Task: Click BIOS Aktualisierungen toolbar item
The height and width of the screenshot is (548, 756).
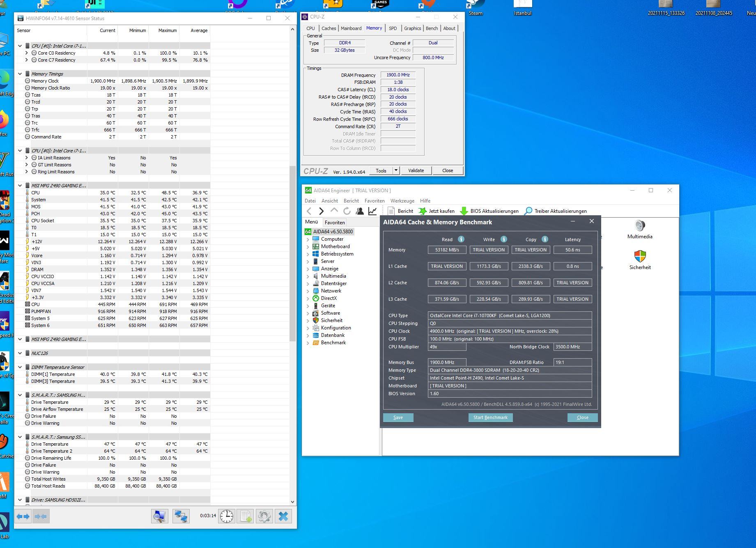Action: pyautogui.click(x=489, y=211)
